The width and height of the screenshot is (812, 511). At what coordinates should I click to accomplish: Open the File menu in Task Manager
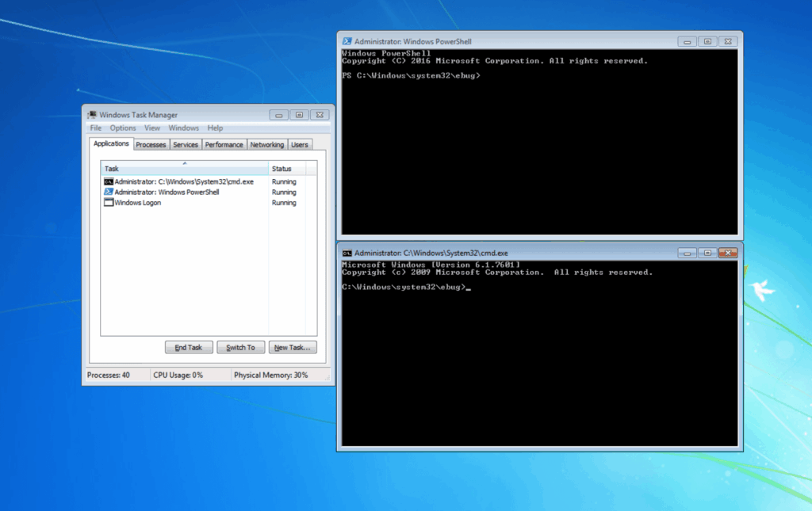[x=96, y=128]
